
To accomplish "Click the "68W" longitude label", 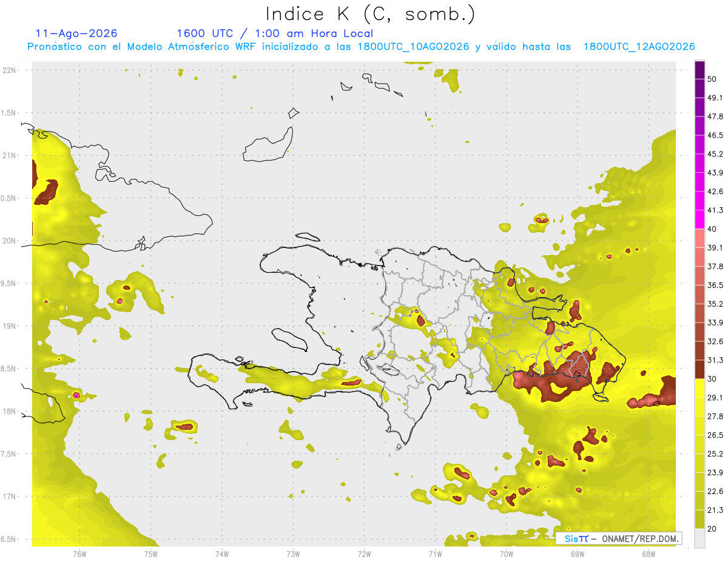I will pos(648,554).
